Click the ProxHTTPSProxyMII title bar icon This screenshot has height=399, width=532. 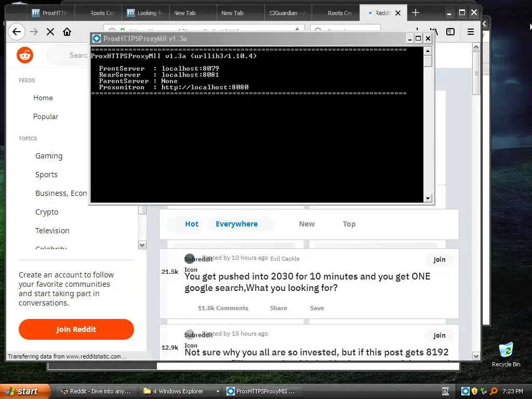pos(97,38)
